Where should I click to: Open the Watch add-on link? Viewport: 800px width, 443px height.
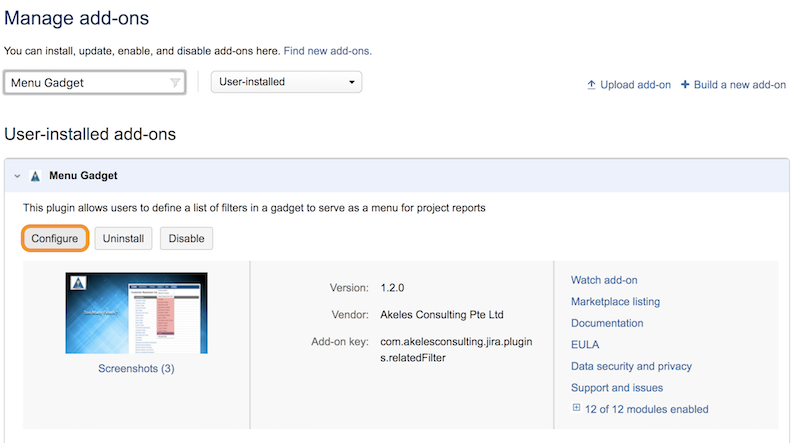[604, 280]
